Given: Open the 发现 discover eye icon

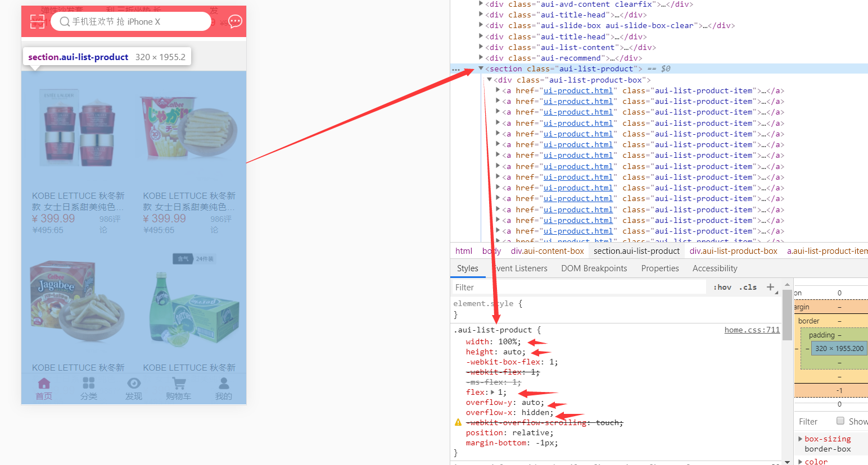Looking at the screenshot, I should (134, 383).
